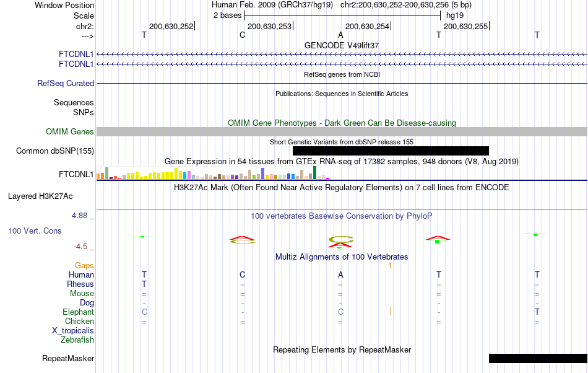588x373 pixels.
Task: Select the Chicken species label
Action: [79, 322]
